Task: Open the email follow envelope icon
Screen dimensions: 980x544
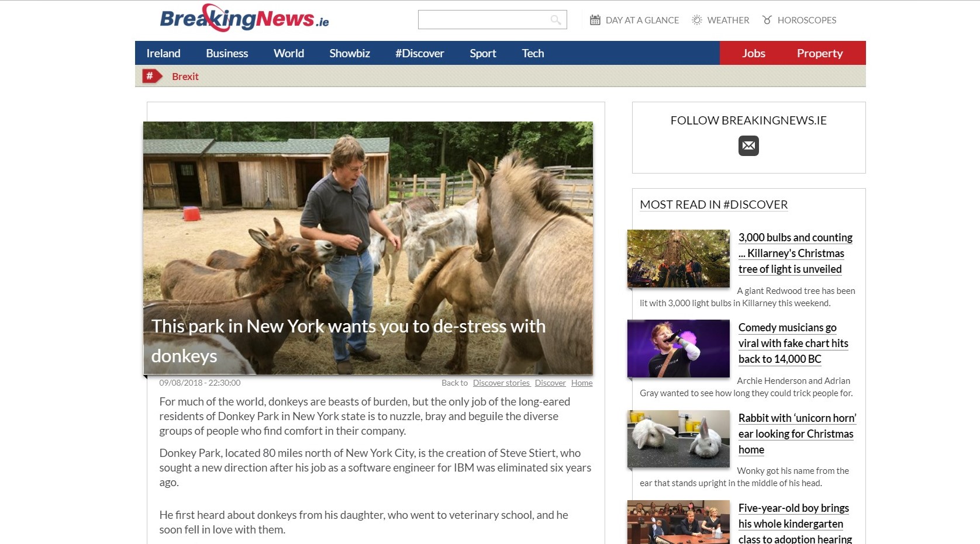Action: coord(748,145)
